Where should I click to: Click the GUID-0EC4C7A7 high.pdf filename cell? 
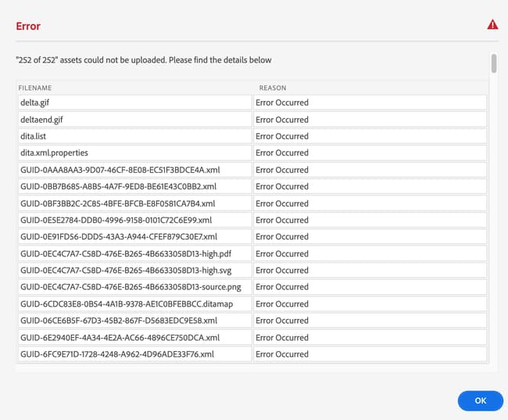coord(134,253)
